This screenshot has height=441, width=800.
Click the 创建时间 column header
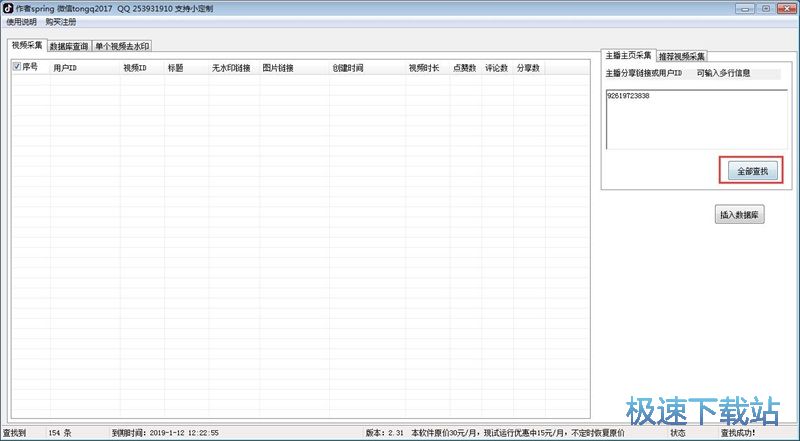[x=367, y=68]
